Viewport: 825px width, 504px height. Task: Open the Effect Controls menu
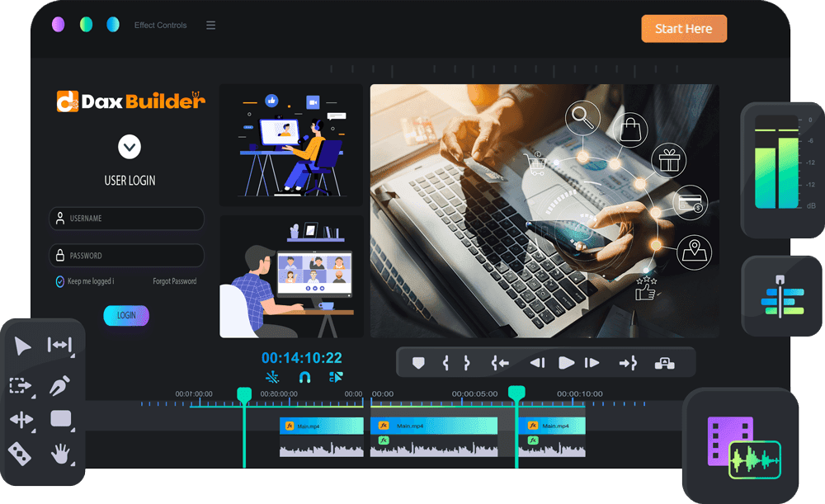[160, 25]
